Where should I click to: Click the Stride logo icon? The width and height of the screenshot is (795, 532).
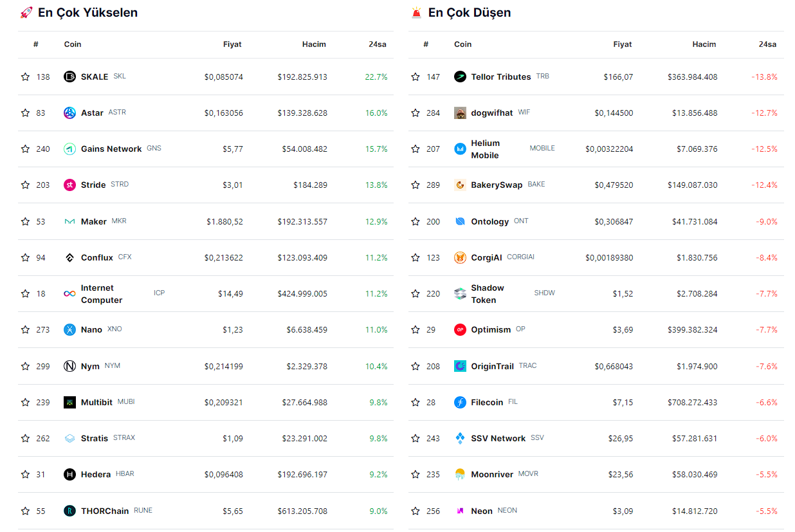69,185
